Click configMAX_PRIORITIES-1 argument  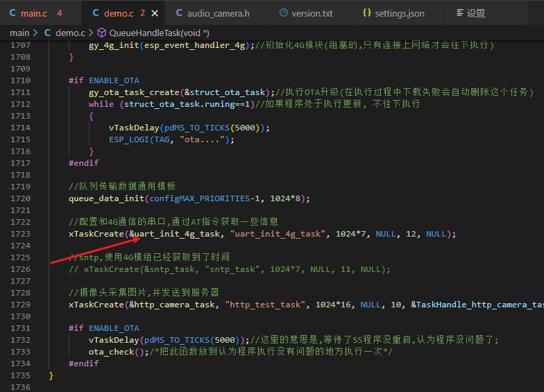[x=204, y=198]
